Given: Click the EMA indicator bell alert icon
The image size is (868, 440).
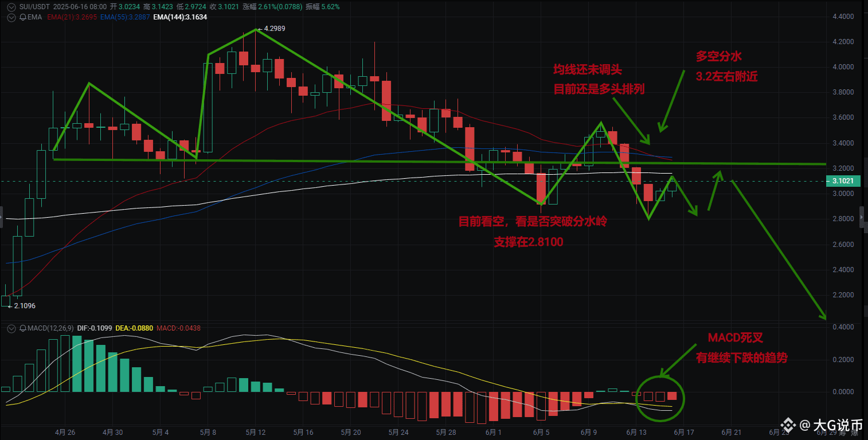Looking at the screenshot, I should tap(22, 17).
